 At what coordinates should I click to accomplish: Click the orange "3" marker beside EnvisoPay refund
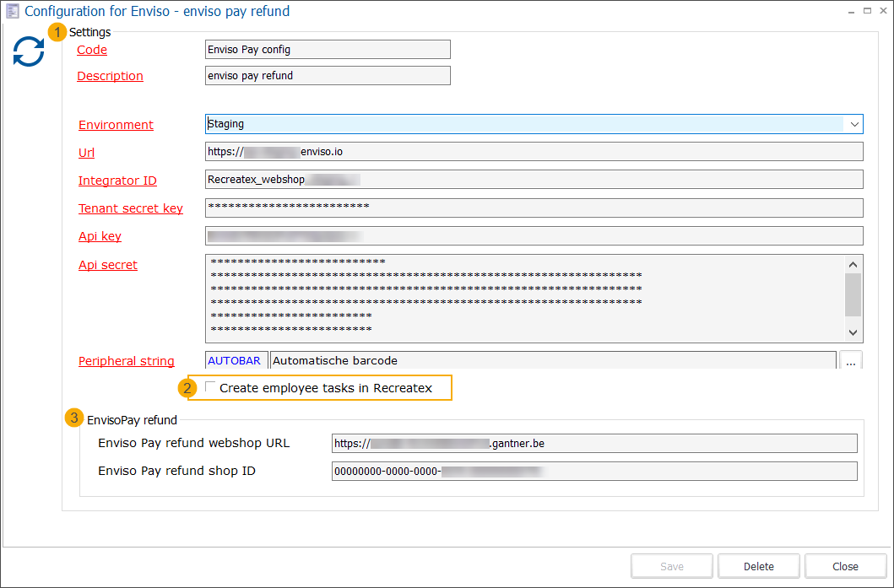click(75, 418)
